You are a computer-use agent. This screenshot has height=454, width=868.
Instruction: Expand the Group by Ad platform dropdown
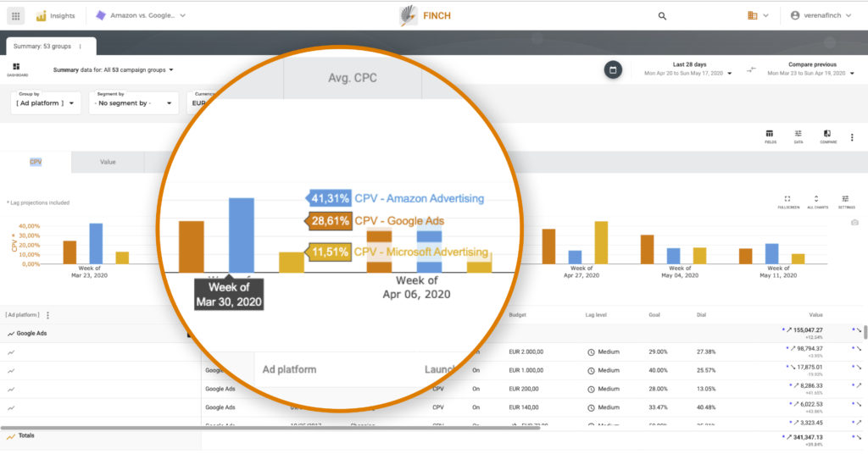pos(47,103)
